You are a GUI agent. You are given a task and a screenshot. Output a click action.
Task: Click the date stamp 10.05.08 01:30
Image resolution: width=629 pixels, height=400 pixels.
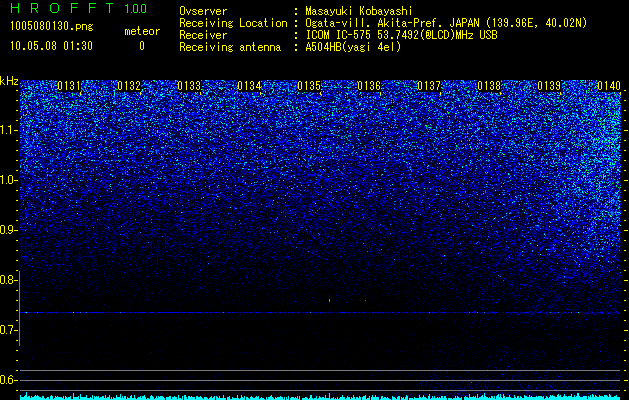pos(51,46)
